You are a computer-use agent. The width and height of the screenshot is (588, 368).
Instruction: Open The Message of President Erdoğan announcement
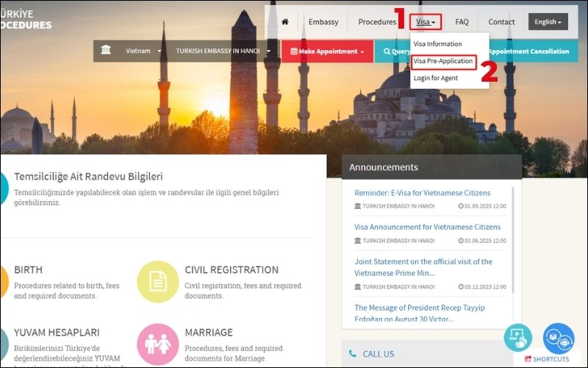[420, 313]
